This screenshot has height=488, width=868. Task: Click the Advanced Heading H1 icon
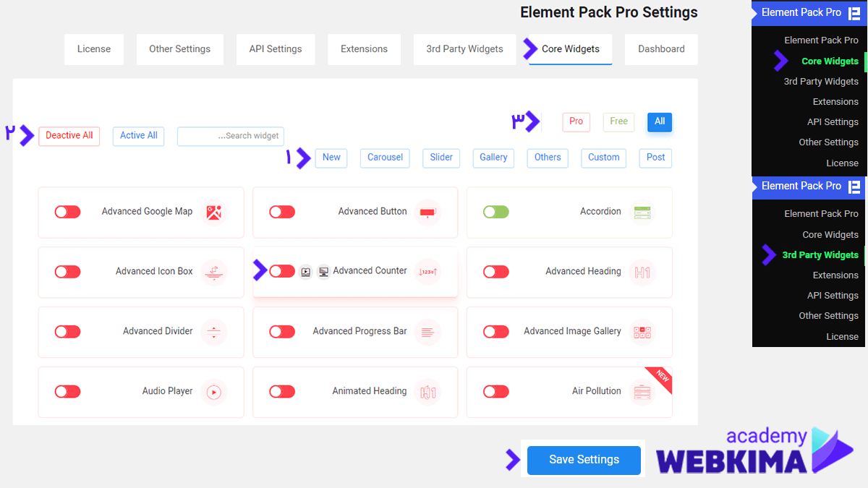pyautogui.click(x=642, y=272)
